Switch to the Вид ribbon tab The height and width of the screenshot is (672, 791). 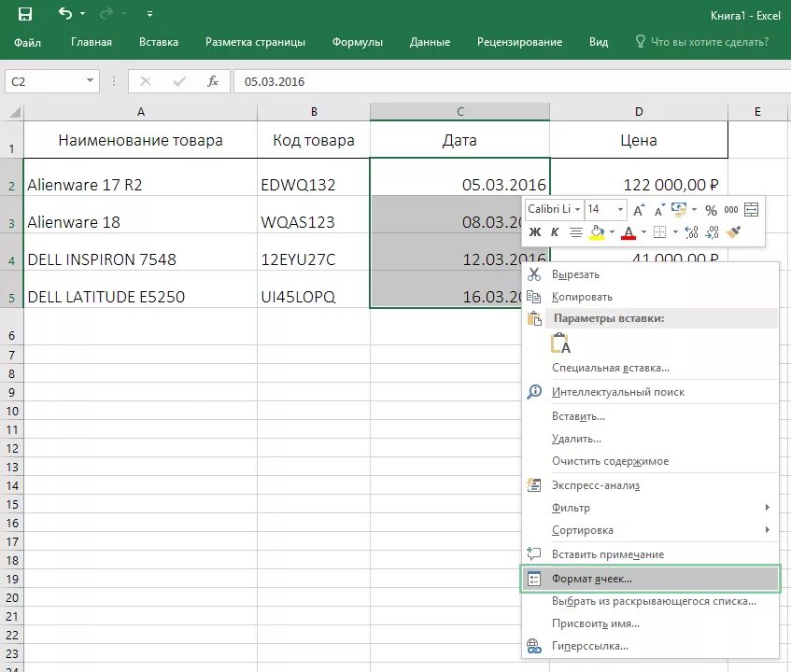(599, 42)
